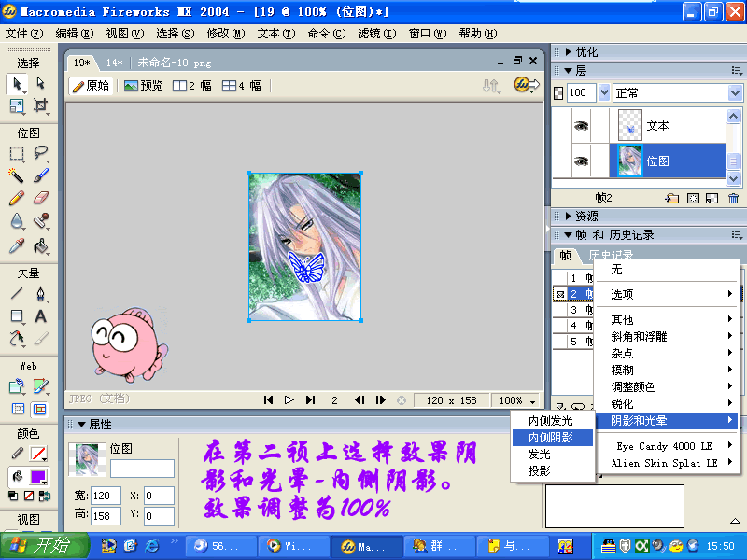Select the Eraser tool
Screen dimensions: 747x560
coord(40,198)
